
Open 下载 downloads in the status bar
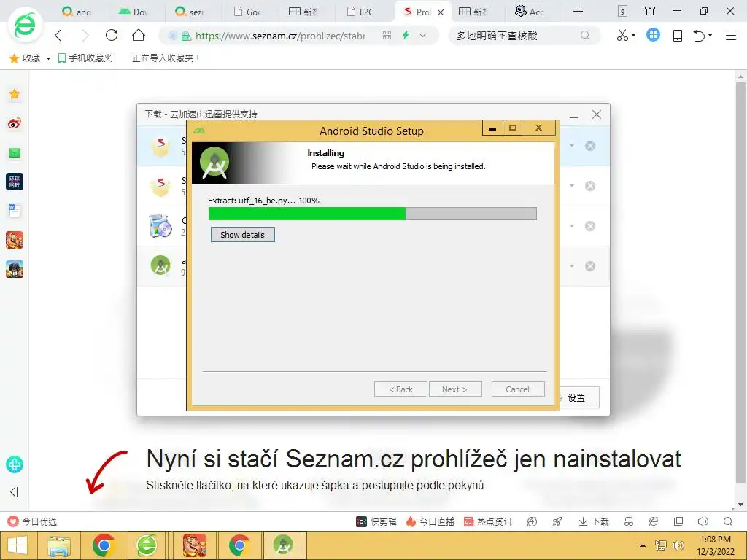coord(594,521)
